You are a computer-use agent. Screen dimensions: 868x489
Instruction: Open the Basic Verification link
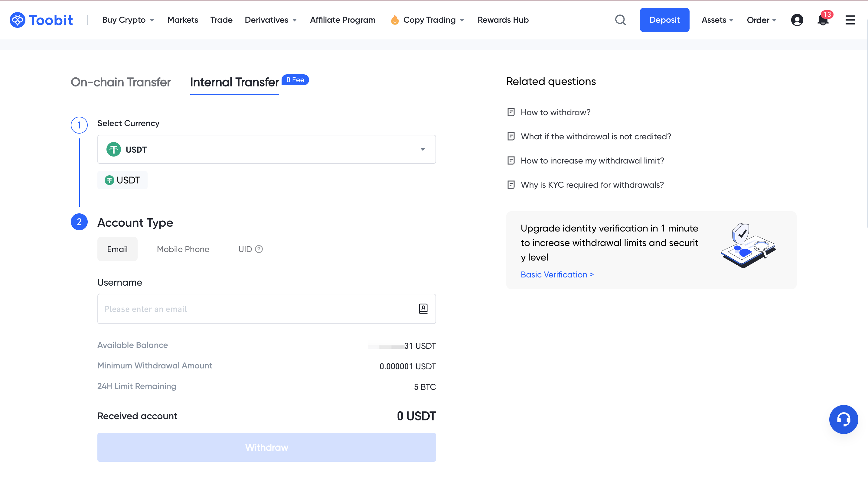coord(557,274)
